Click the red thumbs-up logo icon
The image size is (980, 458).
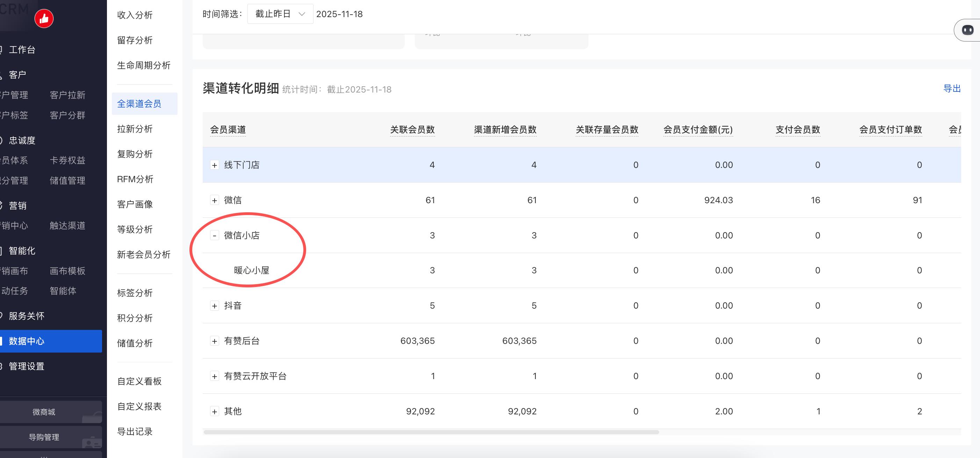pos(44,19)
